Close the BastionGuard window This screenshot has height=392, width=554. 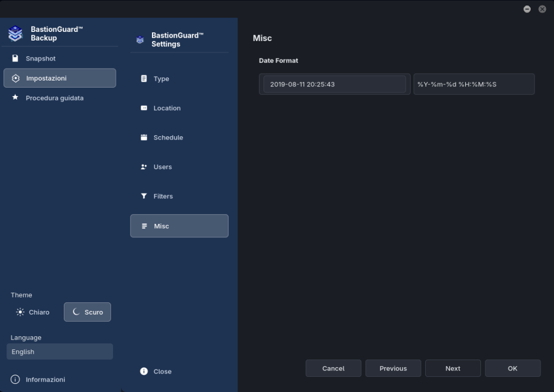pos(542,9)
